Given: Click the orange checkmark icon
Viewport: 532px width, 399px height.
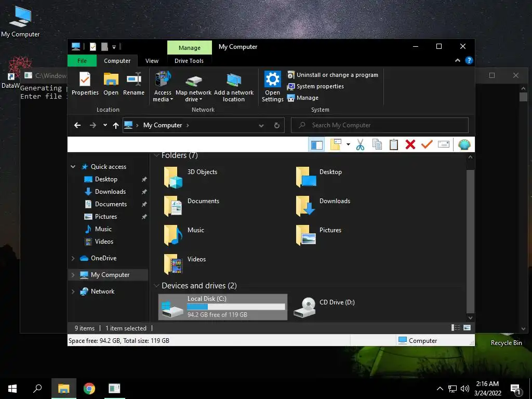Looking at the screenshot, I should point(427,144).
